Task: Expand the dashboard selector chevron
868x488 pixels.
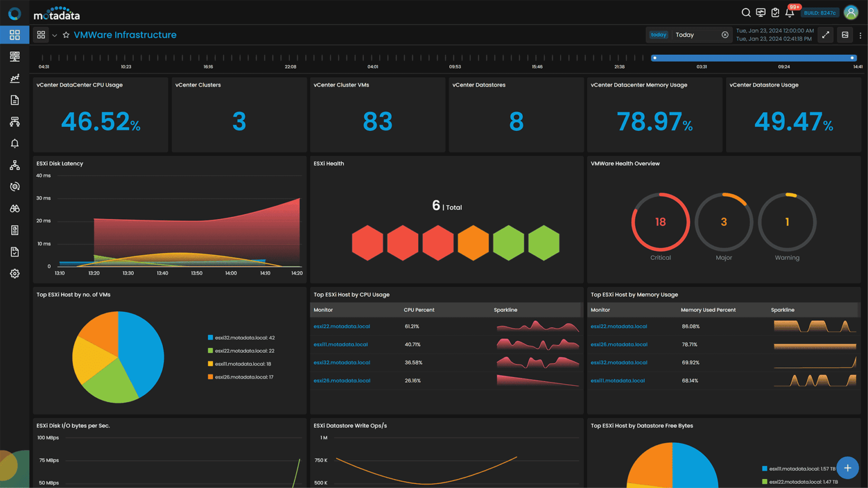Action: tap(54, 35)
